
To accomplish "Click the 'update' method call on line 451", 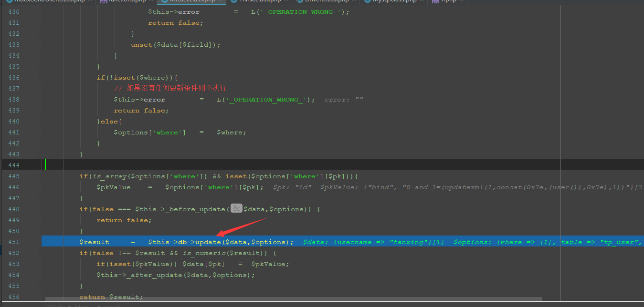I will click(x=208, y=242).
